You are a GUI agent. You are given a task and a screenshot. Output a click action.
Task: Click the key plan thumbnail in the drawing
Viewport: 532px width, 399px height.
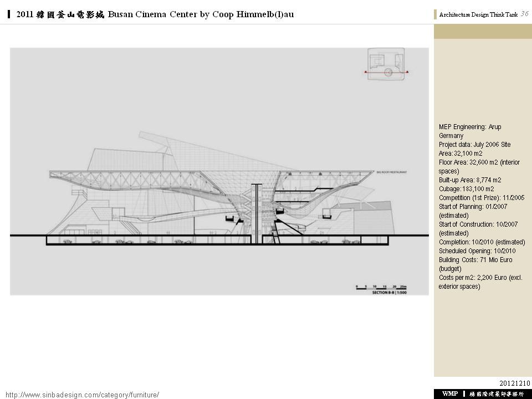click(x=386, y=65)
